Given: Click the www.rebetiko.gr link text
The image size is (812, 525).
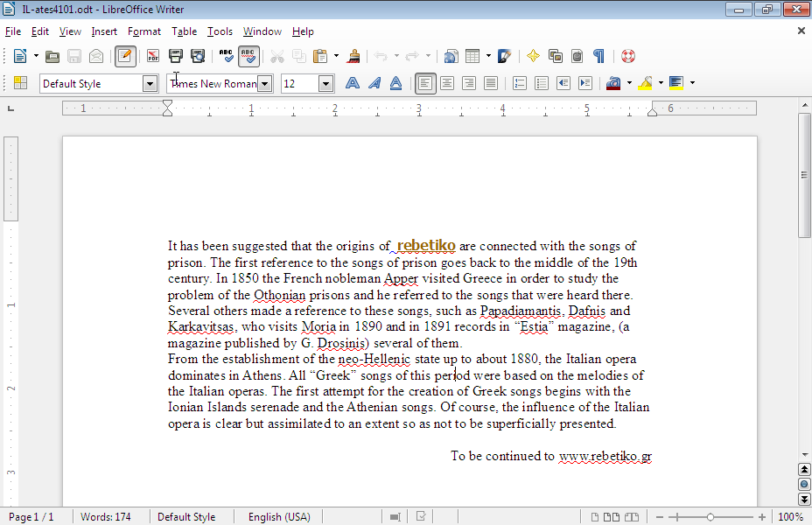Looking at the screenshot, I should coord(605,456).
